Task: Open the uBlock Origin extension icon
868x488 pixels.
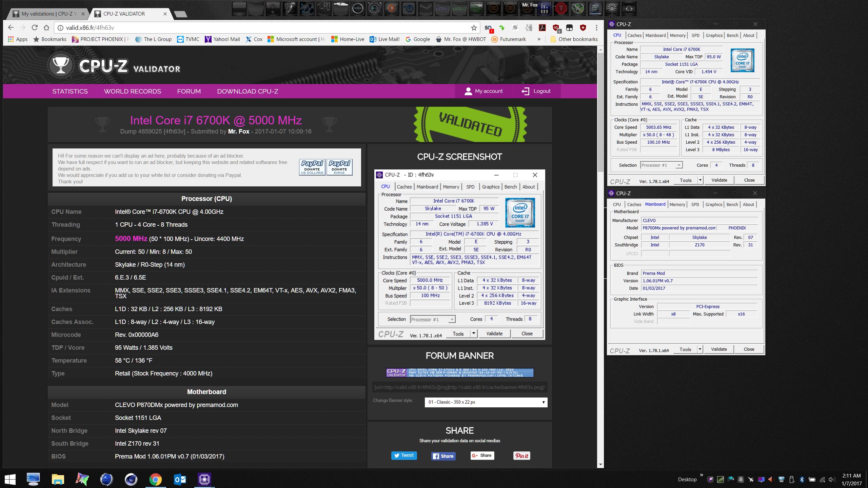Action: [x=556, y=28]
